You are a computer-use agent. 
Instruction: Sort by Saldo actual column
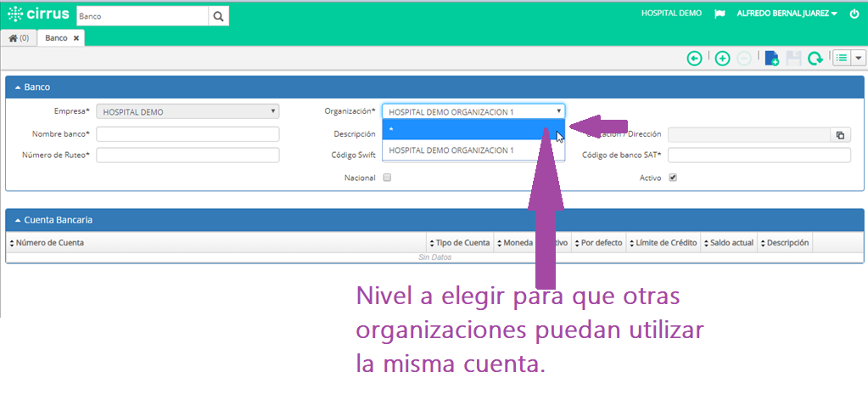(x=729, y=243)
